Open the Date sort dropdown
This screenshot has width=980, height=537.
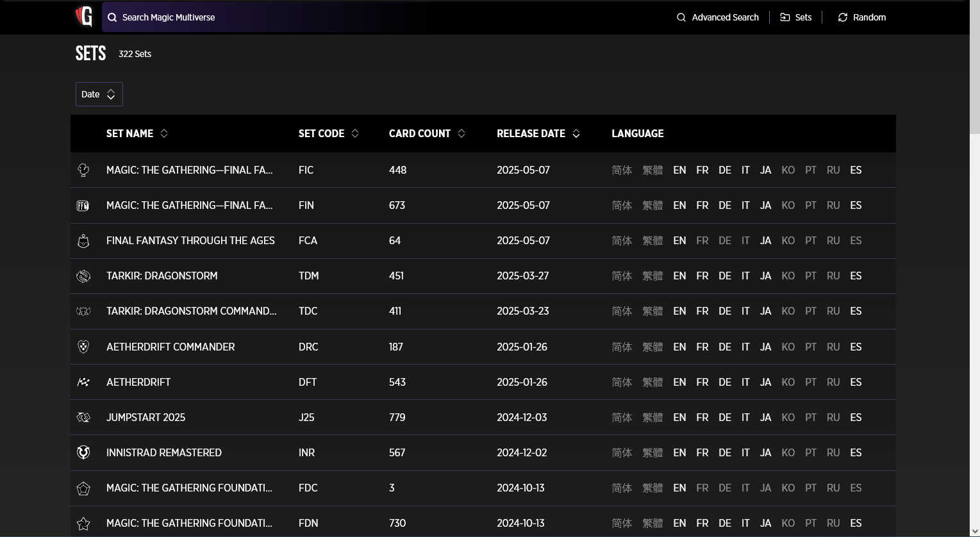coord(99,94)
